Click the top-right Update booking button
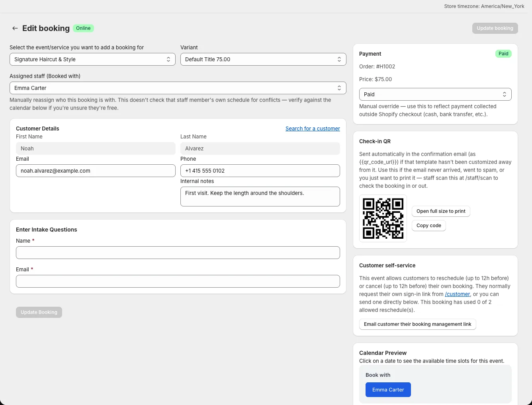Screen dimensions: 532x405 tap(495, 28)
